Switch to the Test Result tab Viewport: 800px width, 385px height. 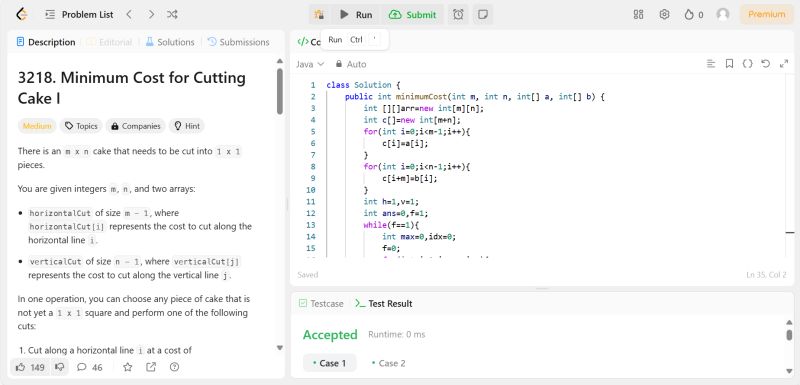coord(384,303)
